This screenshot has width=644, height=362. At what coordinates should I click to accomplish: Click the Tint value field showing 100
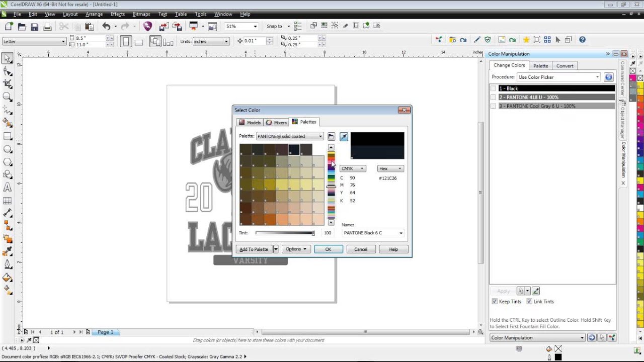pyautogui.click(x=328, y=233)
